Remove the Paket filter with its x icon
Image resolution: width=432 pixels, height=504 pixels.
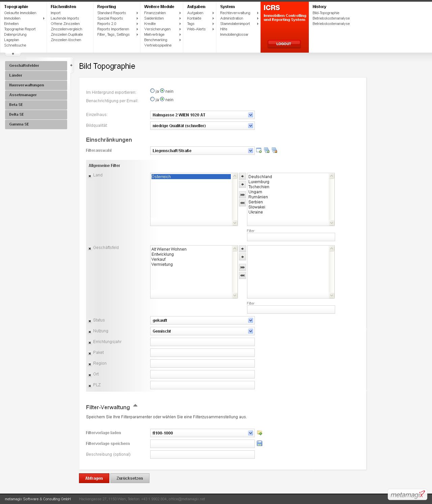tap(90, 354)
